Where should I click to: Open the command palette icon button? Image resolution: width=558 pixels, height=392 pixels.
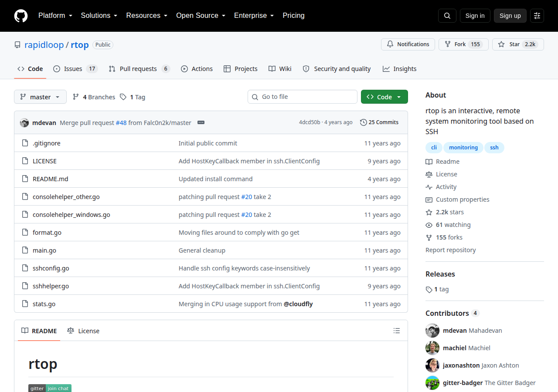coord(537,16)
